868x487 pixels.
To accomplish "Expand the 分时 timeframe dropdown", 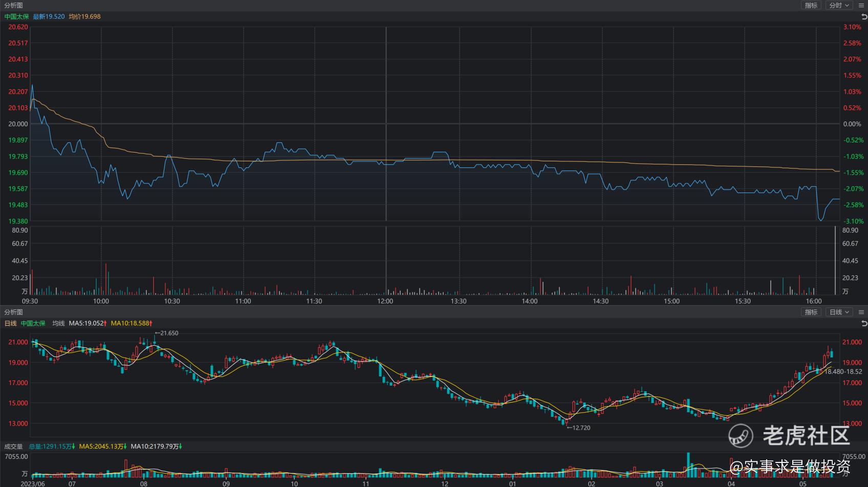I will (839, 5).
